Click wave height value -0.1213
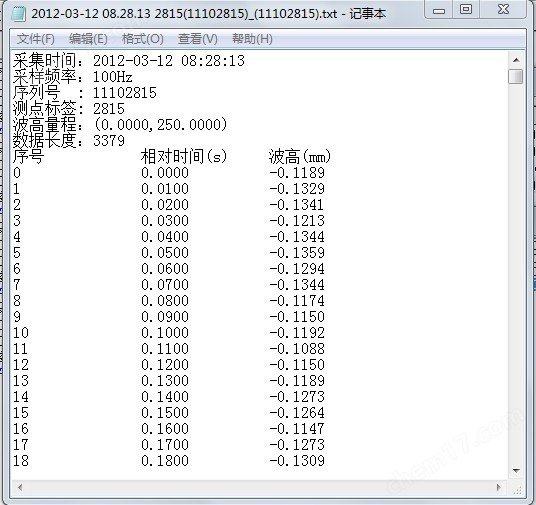Viewport: 536px width, 505px height. pos(297,221)
